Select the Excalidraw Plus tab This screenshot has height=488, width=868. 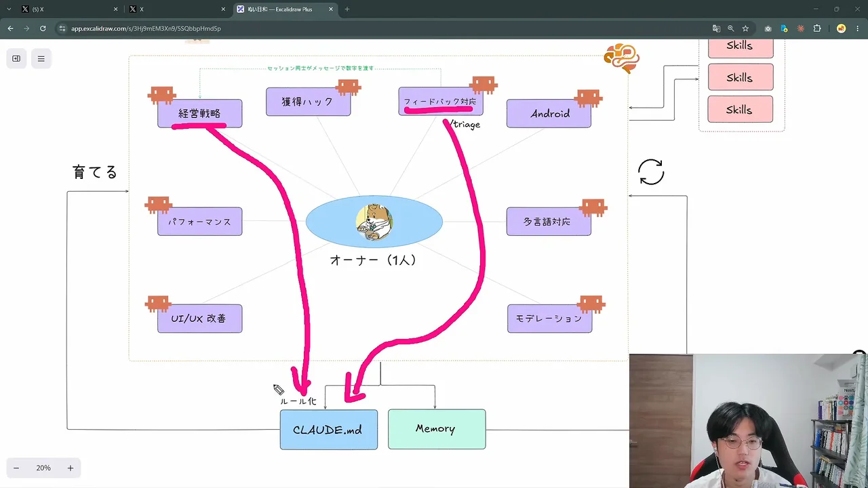click(x=285, y=9)
